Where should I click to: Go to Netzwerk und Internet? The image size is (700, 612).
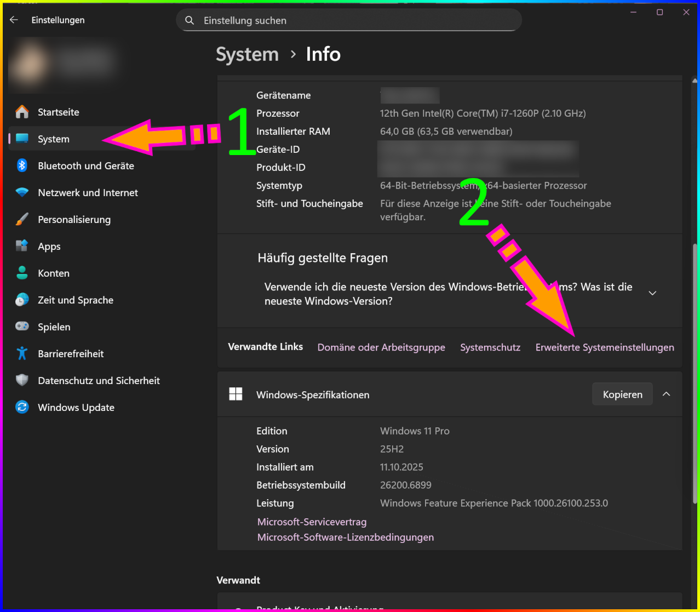[x=102, y=192]
